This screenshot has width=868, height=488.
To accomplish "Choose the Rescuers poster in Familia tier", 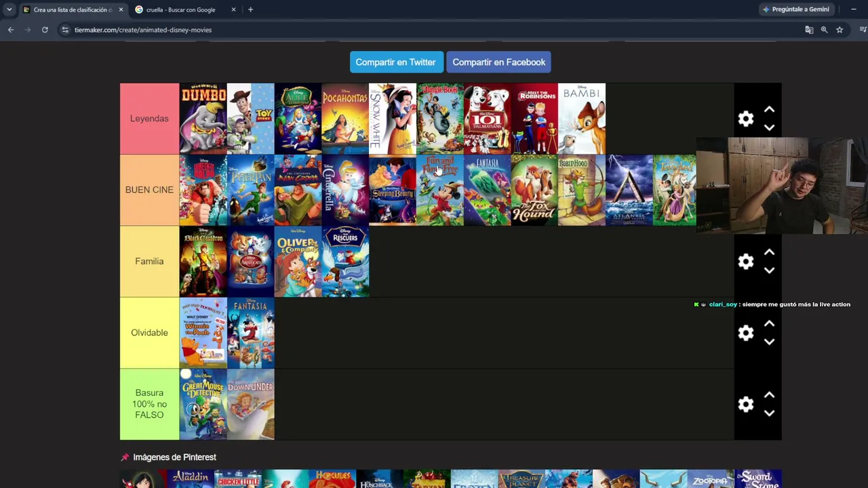I will [345, 262].
